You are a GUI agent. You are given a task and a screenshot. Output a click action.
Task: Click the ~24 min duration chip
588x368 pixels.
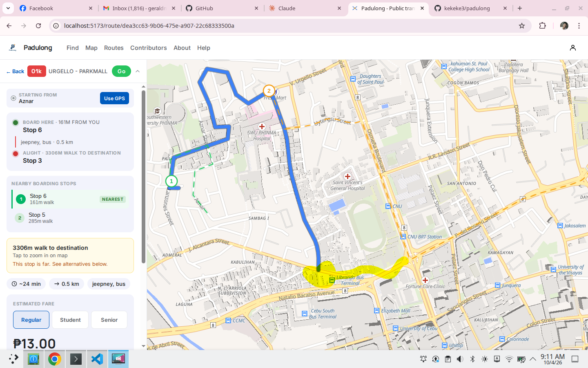pos(26,284)
